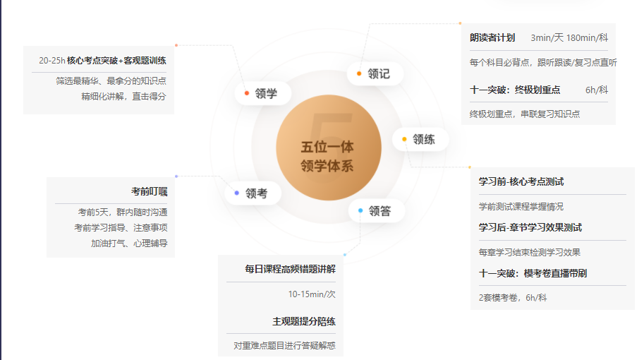The image size is (644, 360).
Task: Click 考前5天，群内随时沟通 text
Action: [123, 212]
